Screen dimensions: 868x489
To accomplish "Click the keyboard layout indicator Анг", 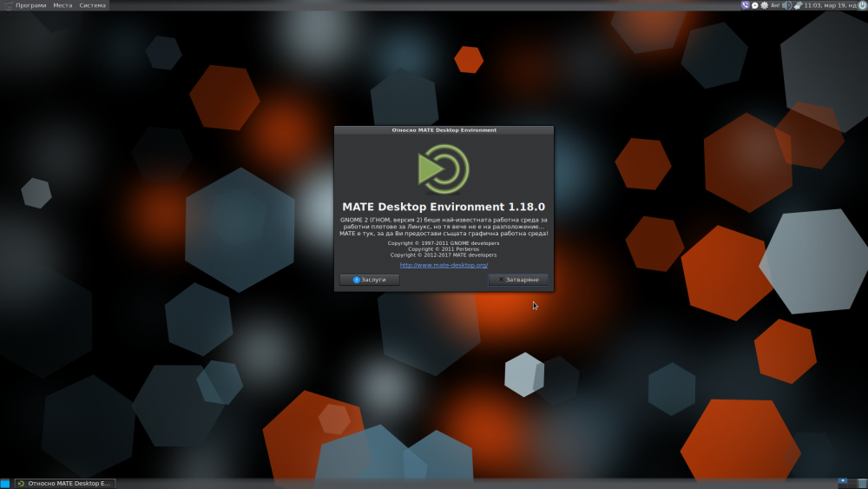I will (775, 5).
